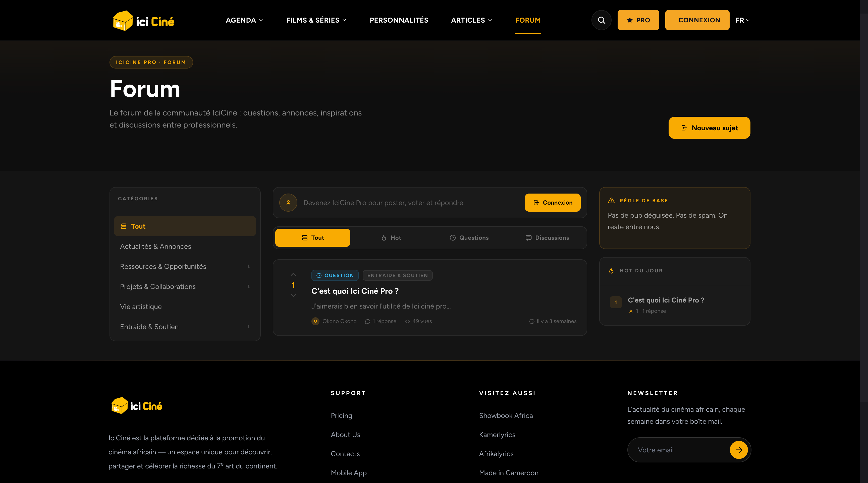
Task: Visit Made in Cameroon link
Action: point(509,473)
